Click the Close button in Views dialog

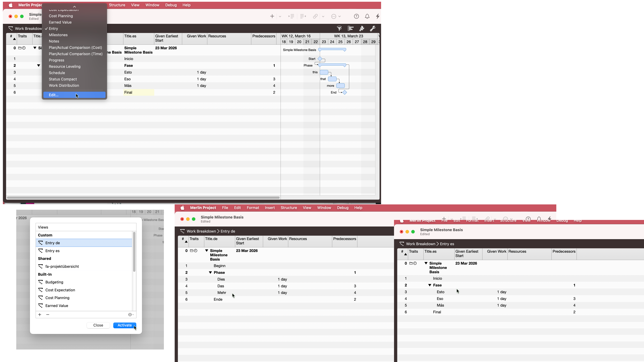click(98, 325)
